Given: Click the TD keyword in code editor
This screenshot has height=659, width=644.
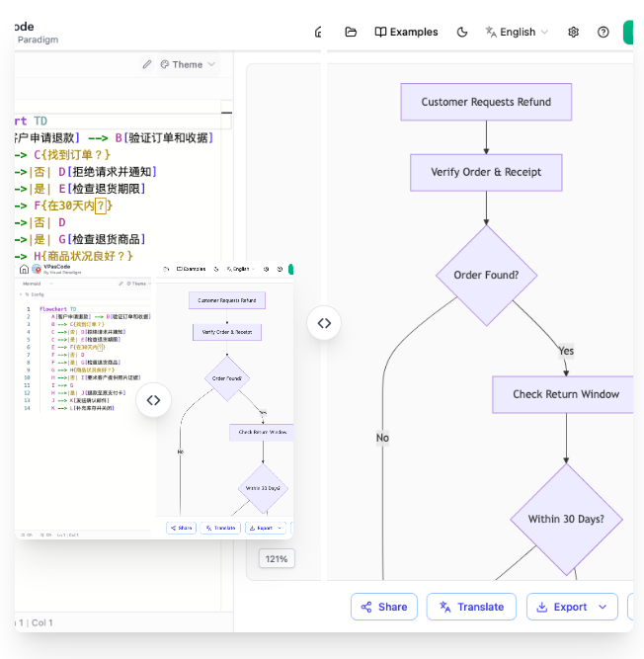Looking at the screenshot, I should pyautogui.click(x=40, y=122).
